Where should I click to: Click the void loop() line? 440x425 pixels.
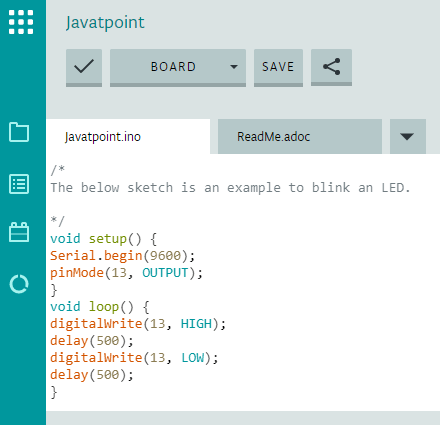point(100,307)
